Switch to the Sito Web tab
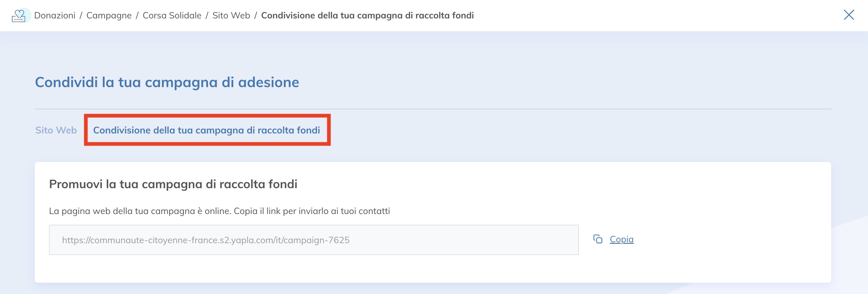This screenshot has height=294, width=868. [x=56, y=130]
